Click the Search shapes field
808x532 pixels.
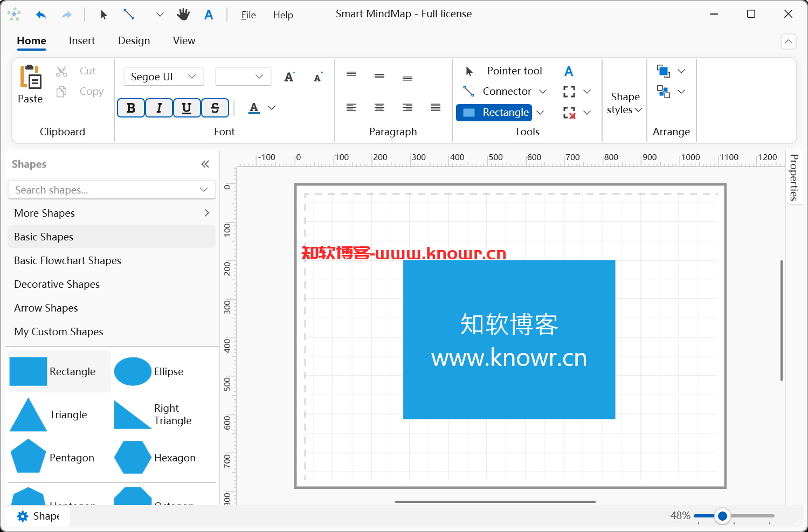[x=112, y=190]
